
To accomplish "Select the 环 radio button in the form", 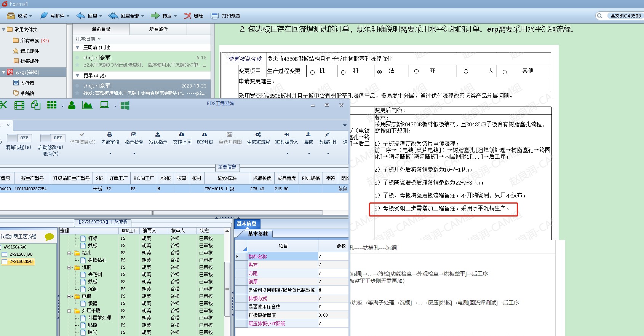I will [416, 72].
